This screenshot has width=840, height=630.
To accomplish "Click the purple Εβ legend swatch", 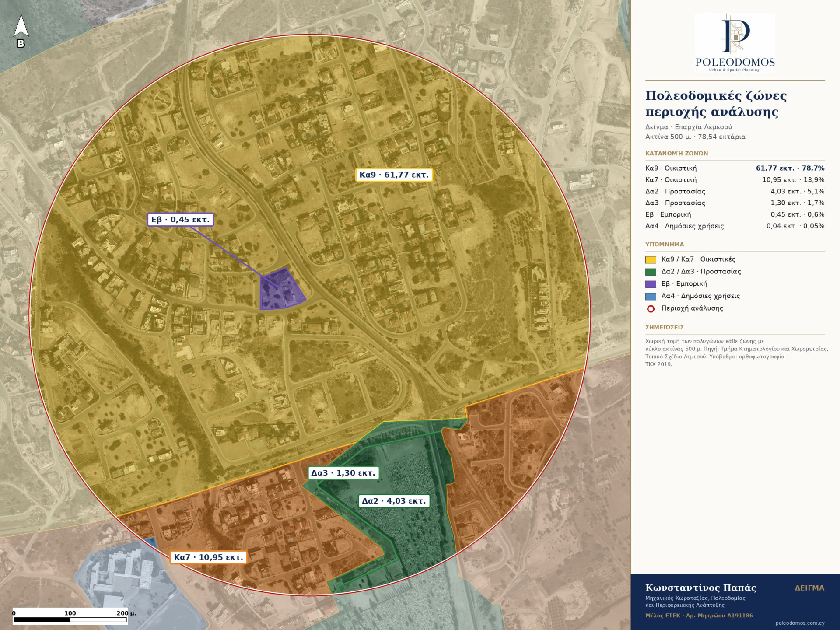I will coord(651,284).
